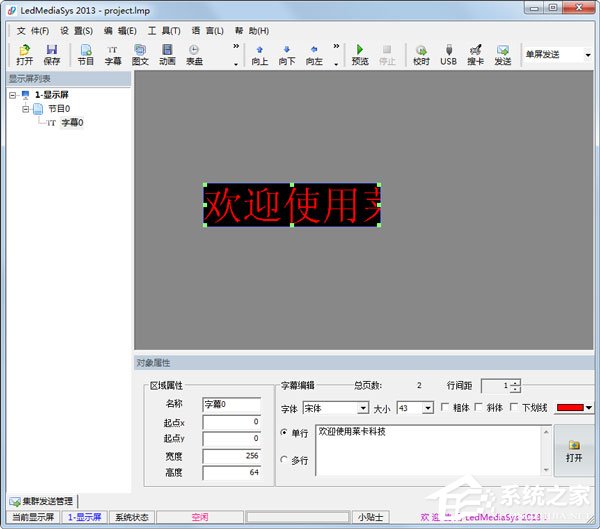This screenshot has width=600, height=529.
Task: Start preview with 预览 play icon
Action: pos(360,54)
